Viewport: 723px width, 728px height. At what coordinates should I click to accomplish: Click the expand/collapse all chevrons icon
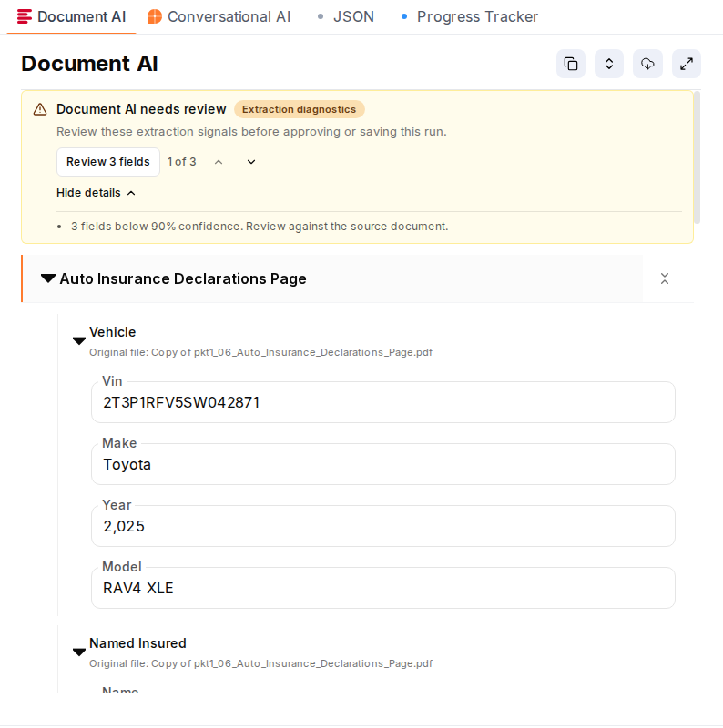click(608, 64)
